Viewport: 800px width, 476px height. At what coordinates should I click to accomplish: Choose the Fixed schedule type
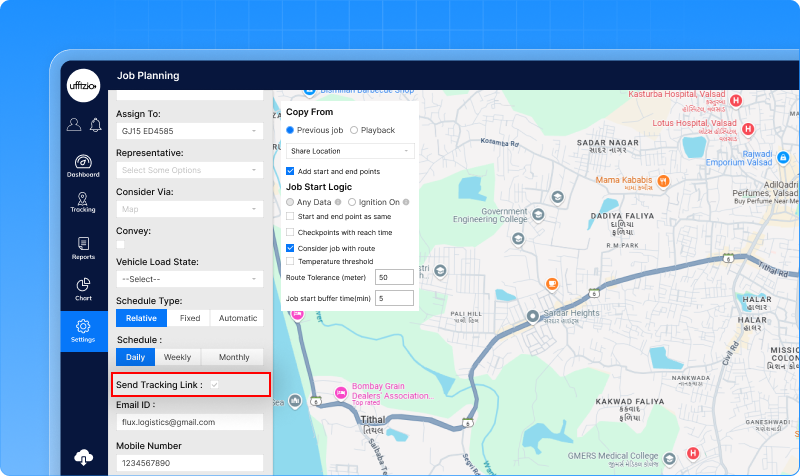[x=190, y=318]
